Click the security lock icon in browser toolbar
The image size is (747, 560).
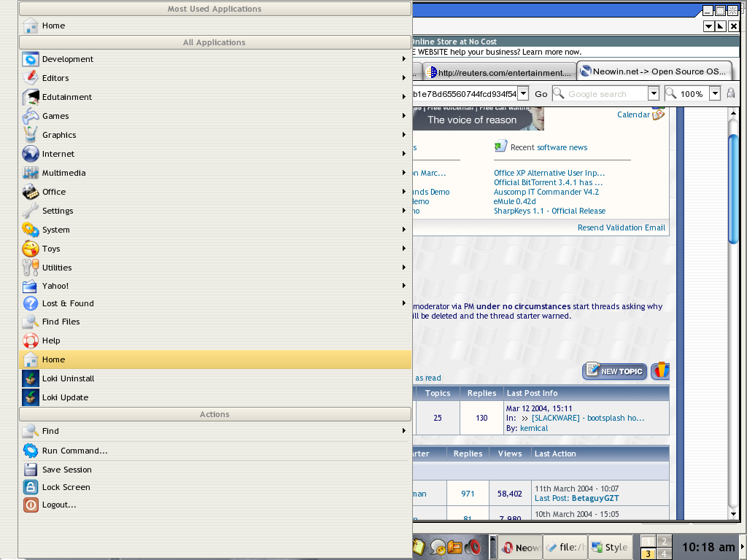pos(731,93)
